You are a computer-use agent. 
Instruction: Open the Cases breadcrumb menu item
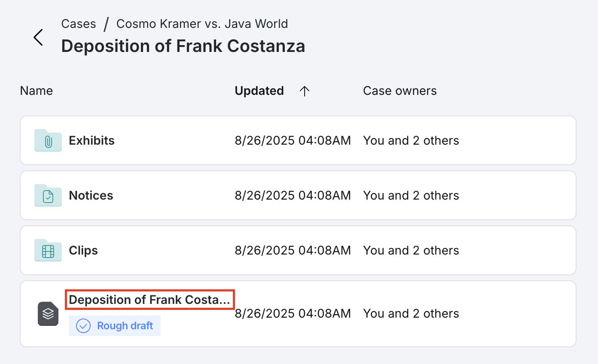[79, 24]
